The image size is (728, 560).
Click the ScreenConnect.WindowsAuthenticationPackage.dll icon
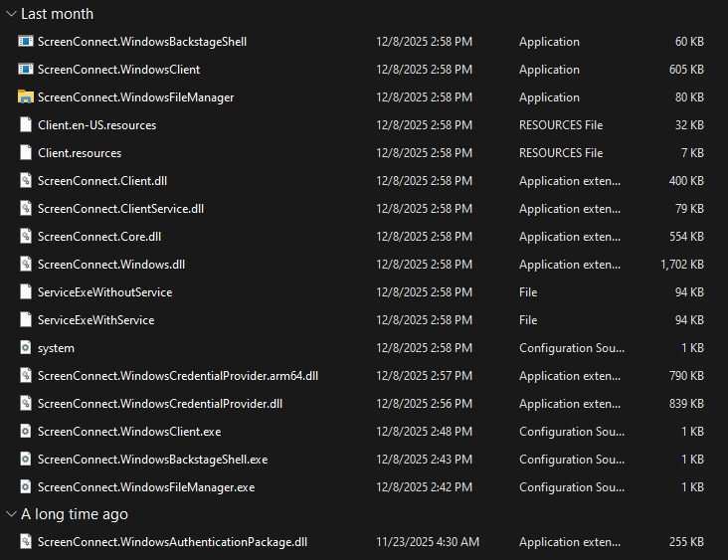pos(26,541)
